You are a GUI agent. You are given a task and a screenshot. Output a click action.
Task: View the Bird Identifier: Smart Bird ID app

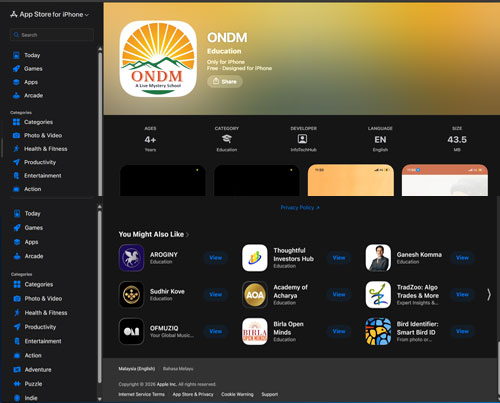462,331
